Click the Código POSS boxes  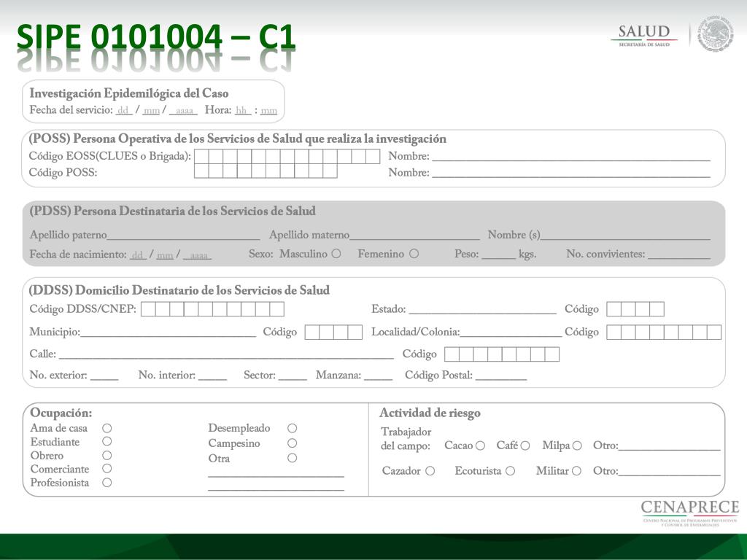pyautogui.click(x=266, y=171)
